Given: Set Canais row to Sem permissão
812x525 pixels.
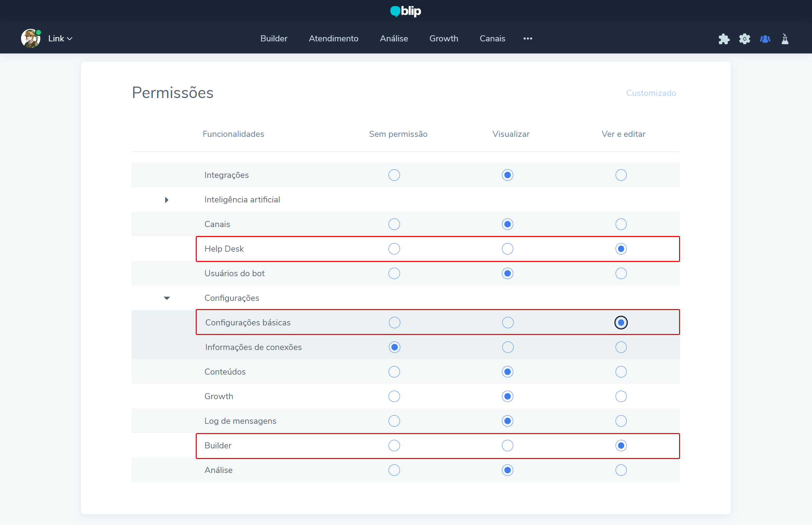Looking at the screenshot, I should point(394,224).
